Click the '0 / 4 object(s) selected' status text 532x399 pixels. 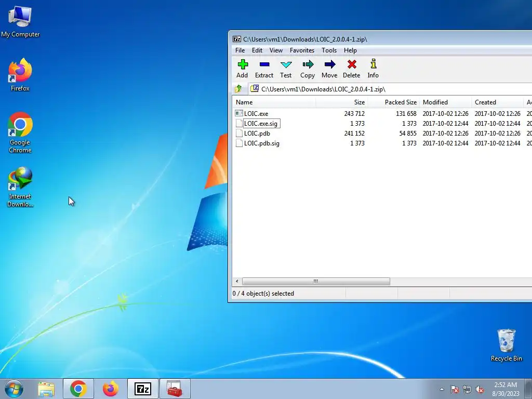click(x=263, y=294)
